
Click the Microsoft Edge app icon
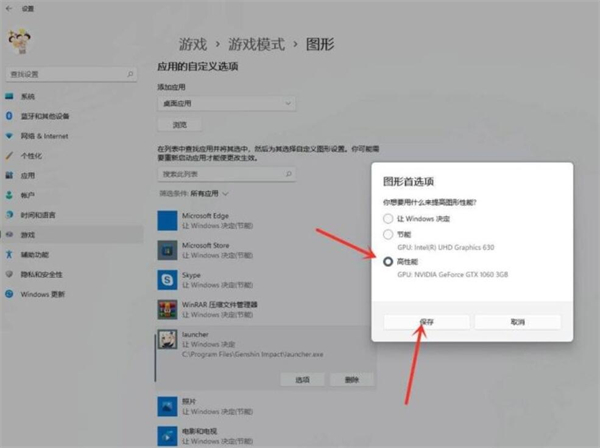167,220
